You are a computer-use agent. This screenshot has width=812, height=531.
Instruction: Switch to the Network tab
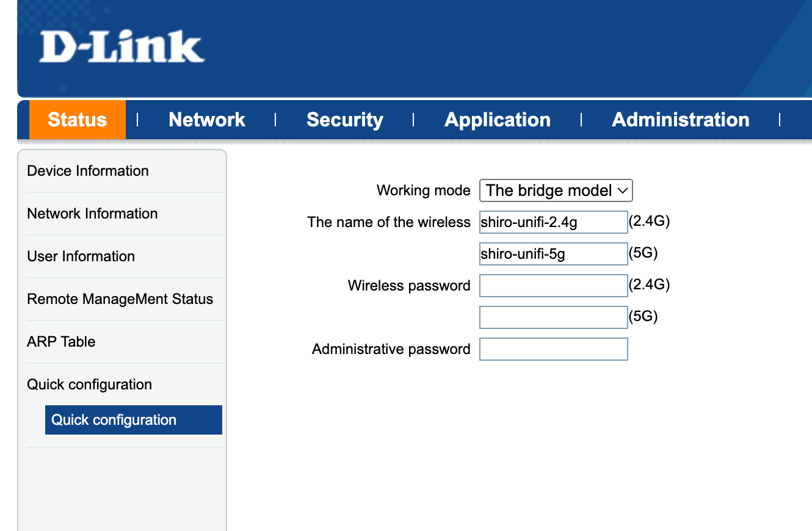(207, 120)
